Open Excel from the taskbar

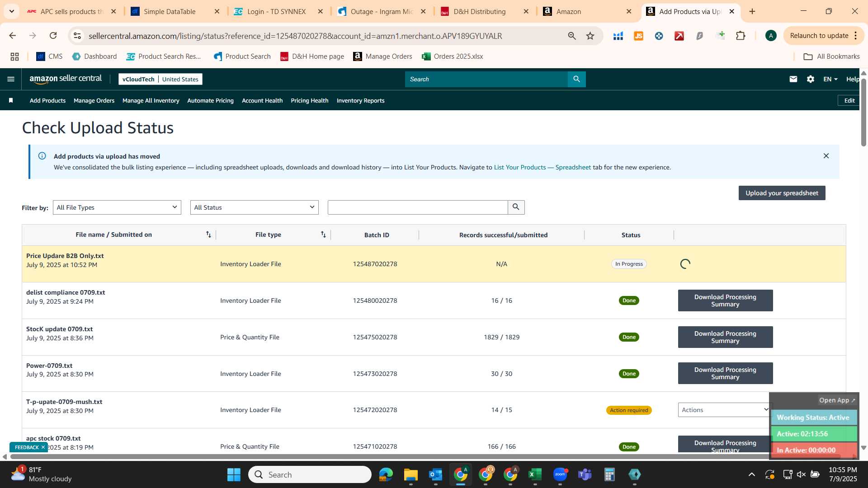535,474
